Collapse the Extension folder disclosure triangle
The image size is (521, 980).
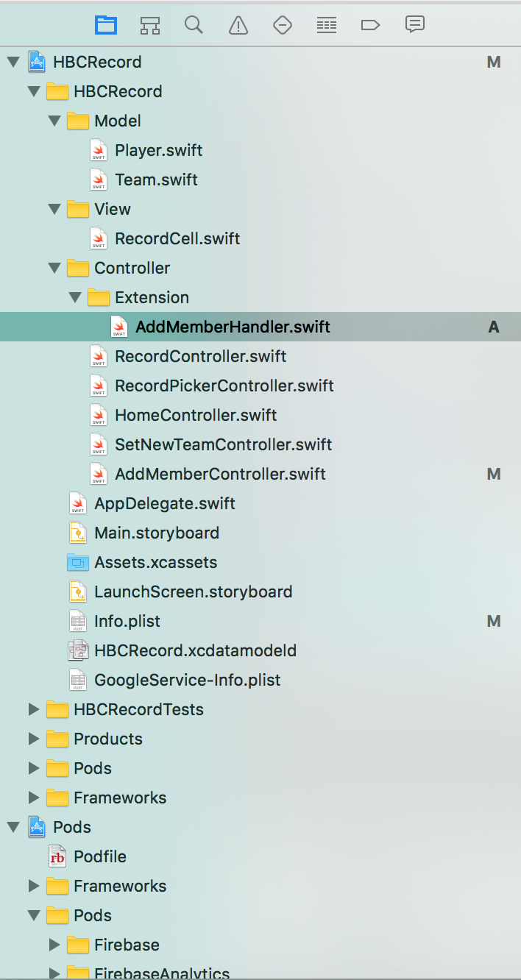pyautogui.click(x=75, y=297)
